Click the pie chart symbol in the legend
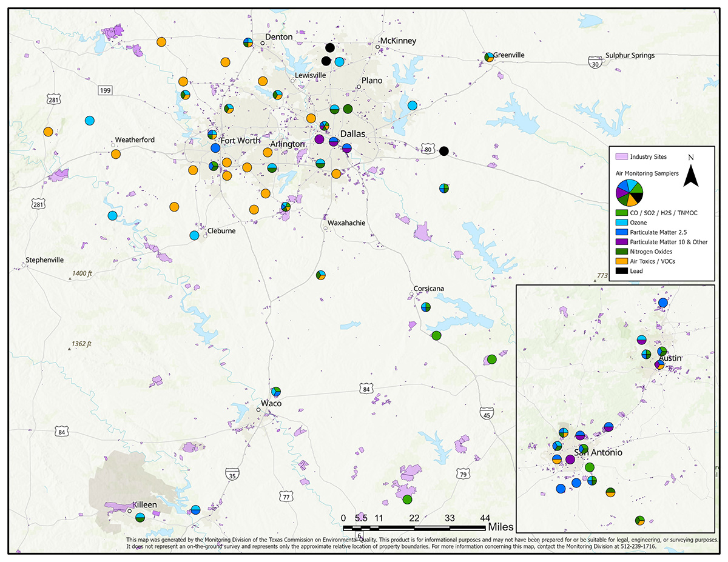Image resolution: width=728 pixels, height=562 pixels. click(x=629, y=193)
